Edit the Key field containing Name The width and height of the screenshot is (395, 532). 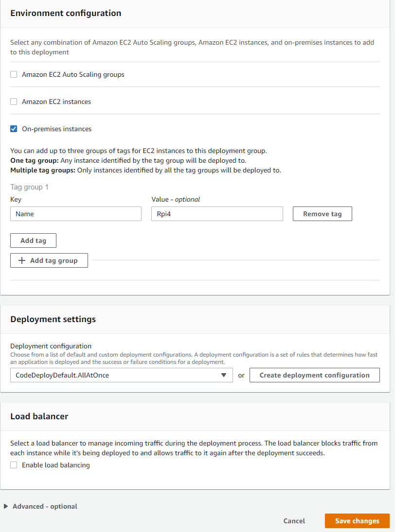pos(75,214)
